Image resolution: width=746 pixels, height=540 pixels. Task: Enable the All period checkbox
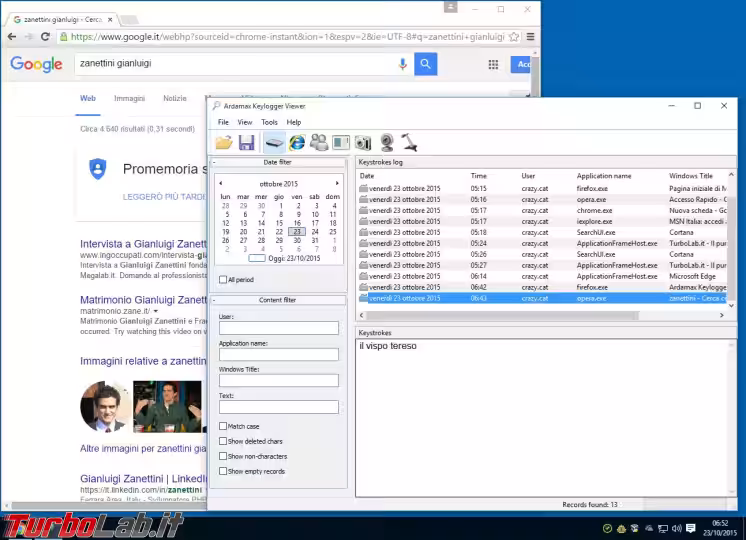223,280
